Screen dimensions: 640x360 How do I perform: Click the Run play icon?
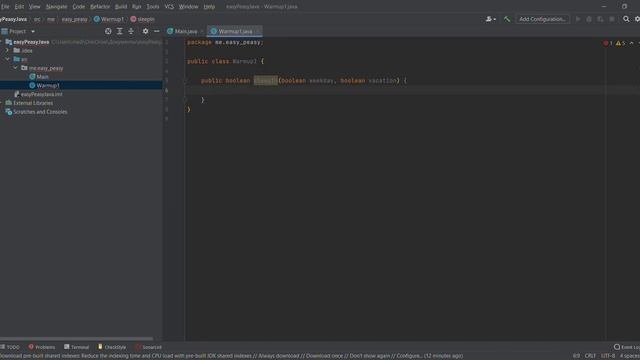click(x=578, y=19)
